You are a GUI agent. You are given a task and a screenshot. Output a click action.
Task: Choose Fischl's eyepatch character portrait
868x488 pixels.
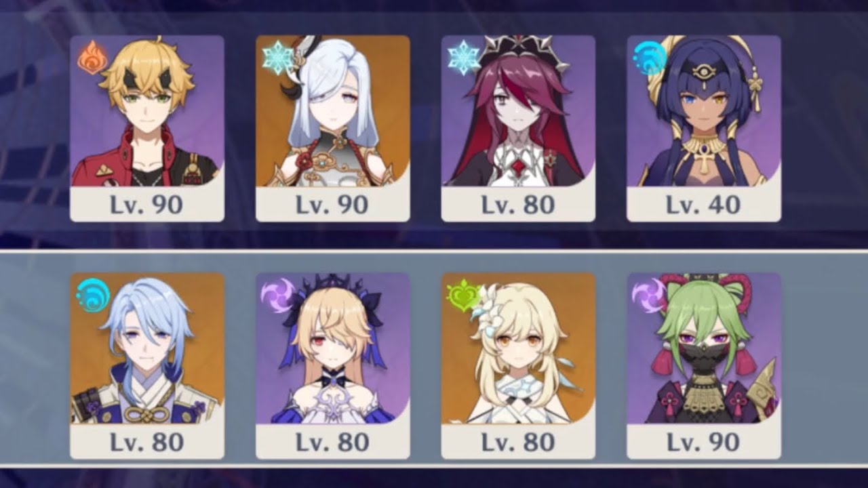[x=332, y=348]
